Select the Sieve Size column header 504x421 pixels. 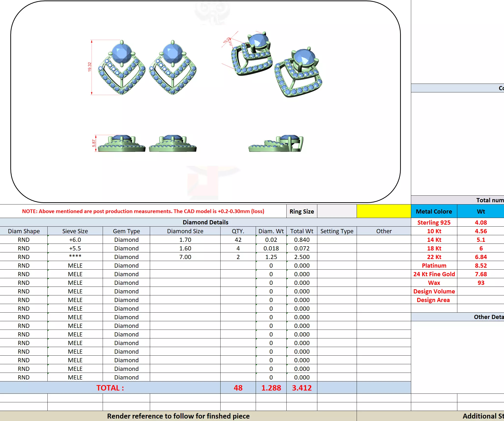[75, 231]
